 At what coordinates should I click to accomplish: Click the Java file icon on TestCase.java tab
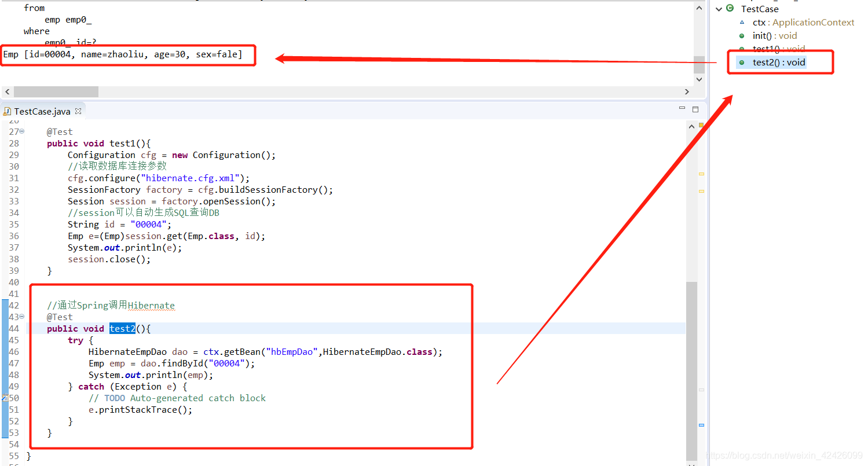(8, 111)
